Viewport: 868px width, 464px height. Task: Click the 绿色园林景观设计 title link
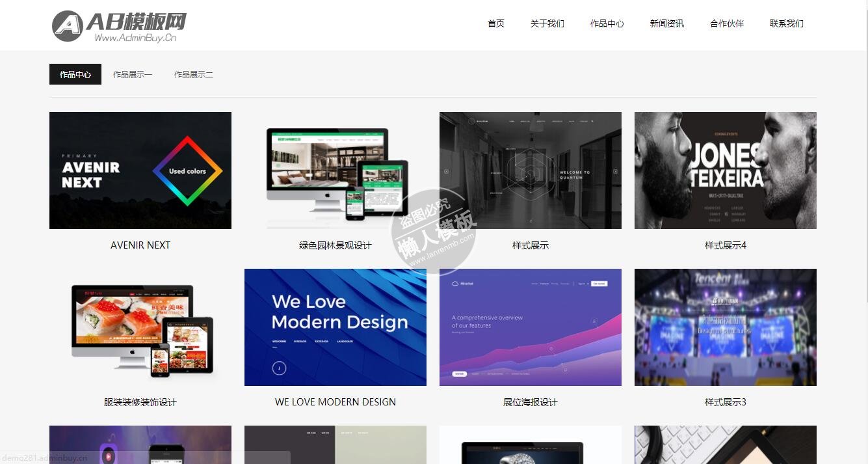335,245
